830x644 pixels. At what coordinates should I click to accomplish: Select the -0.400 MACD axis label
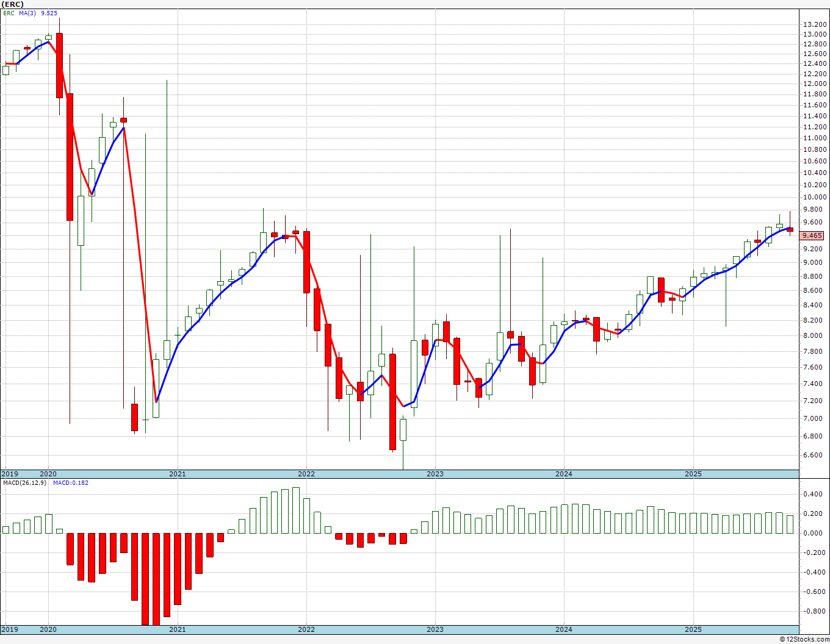(814, 572)
